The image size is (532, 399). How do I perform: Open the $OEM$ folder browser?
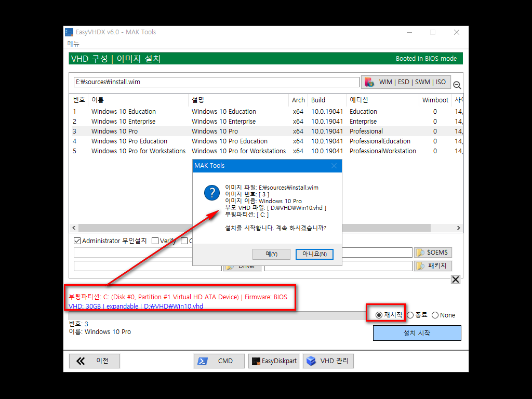[433, 252]
